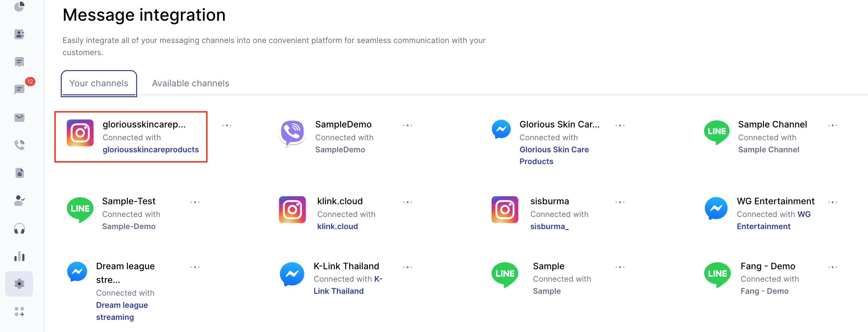Follow the sisburma_ Instagram link
868x332 pixels.
pos(549,226)
